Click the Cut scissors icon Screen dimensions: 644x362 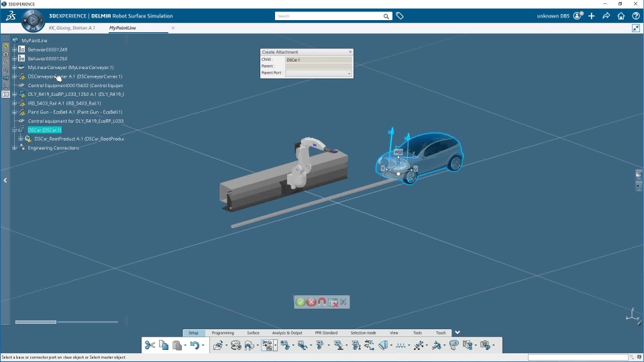[x=150, y=345]
